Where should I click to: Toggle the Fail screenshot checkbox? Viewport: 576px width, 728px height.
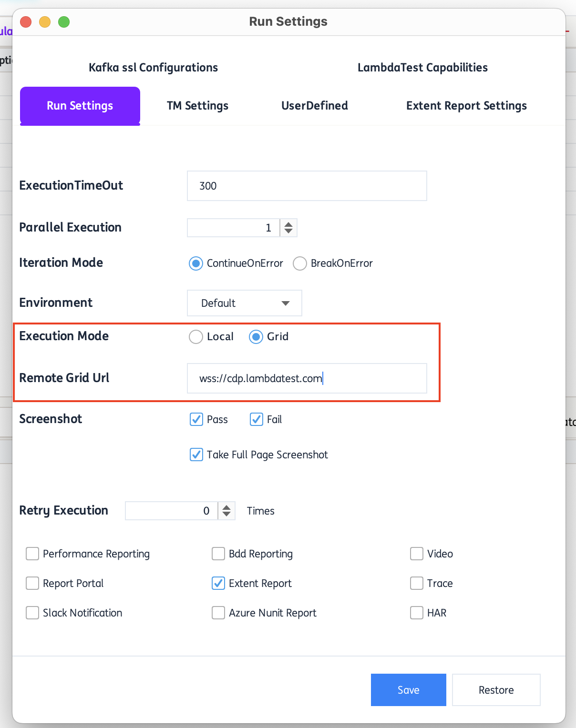pos(257,419)
